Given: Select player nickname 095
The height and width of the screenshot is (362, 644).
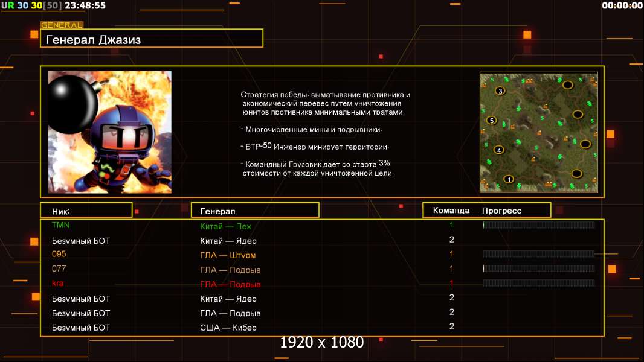Looking at the screenshot, I should pyautogui.click(x=59, y=254).
